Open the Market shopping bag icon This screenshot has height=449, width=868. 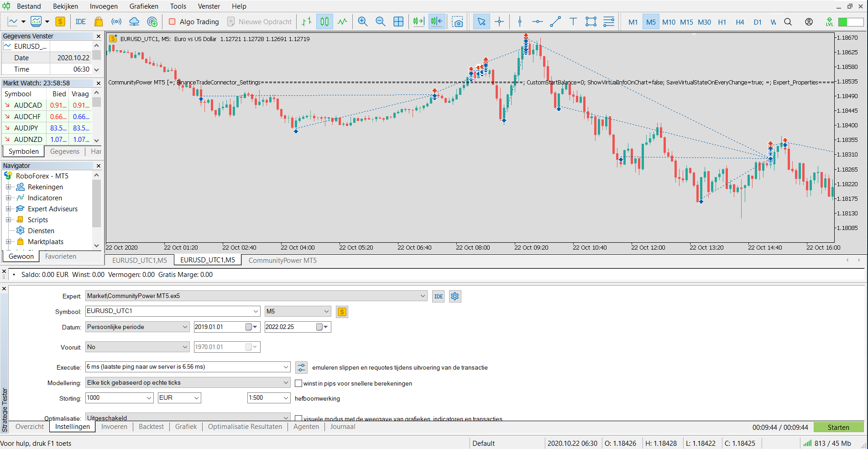click(x=99, y=21)
